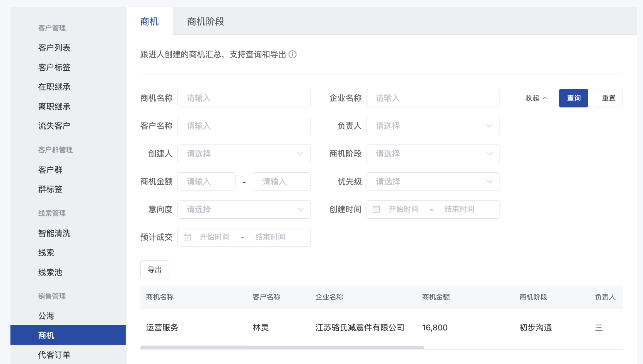The image size is (643, 364).
Task: Click the 重置 button
Action: pyautogui.click(x=608, y=98)
